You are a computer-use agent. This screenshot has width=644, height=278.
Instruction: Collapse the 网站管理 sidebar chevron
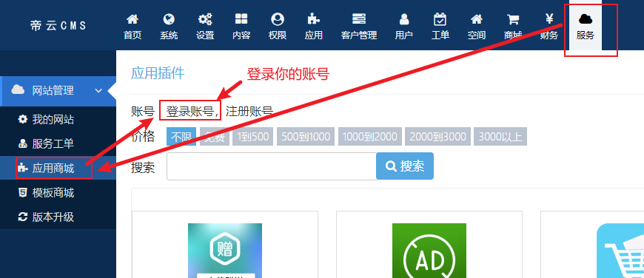98,90
